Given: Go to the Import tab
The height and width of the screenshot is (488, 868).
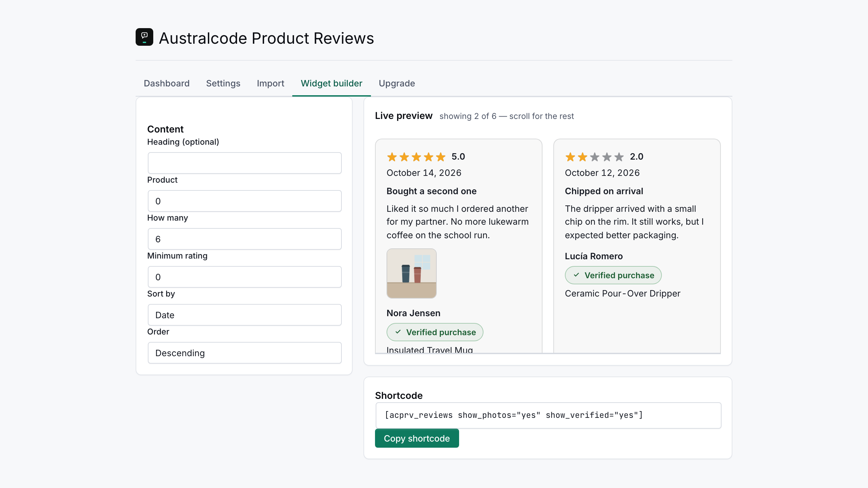Looking at the screenshot, I should (270, 83).
